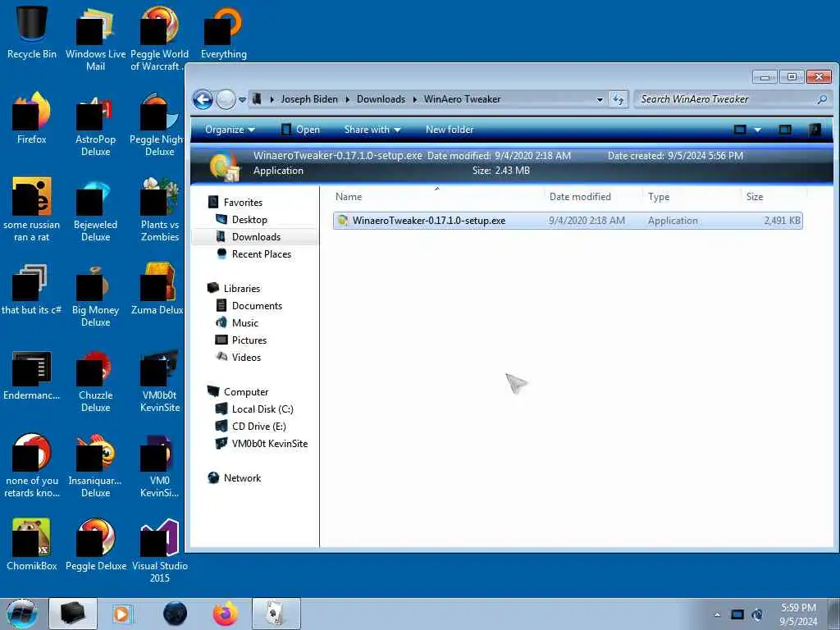Select ChomikBox desktop icon
This screenshot has width=840, height=630.
pos(32,544)
